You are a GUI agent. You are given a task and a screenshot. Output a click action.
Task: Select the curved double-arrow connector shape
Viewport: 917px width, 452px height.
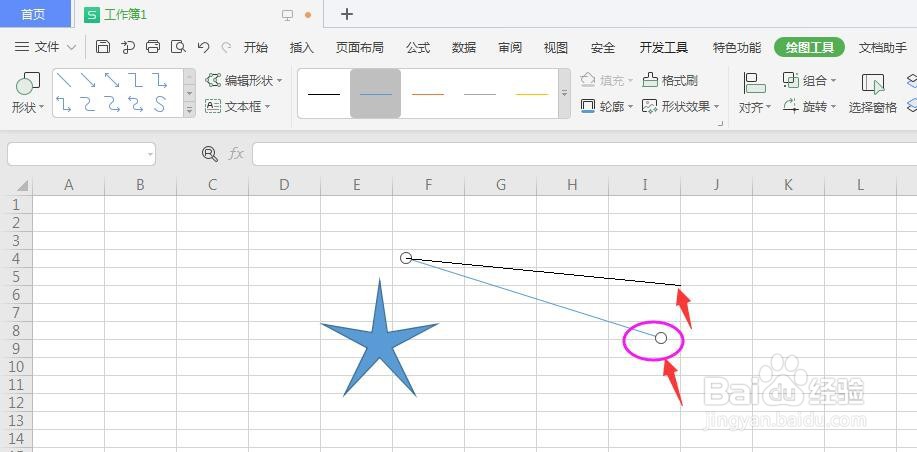136,104
